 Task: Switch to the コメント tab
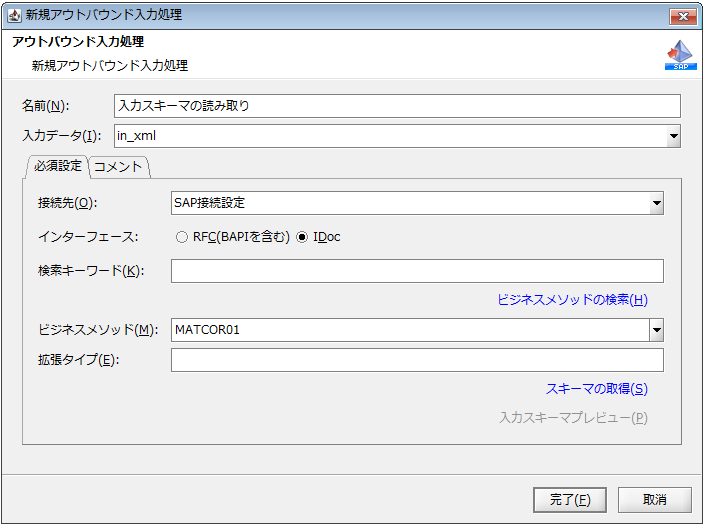pos(119,167)
